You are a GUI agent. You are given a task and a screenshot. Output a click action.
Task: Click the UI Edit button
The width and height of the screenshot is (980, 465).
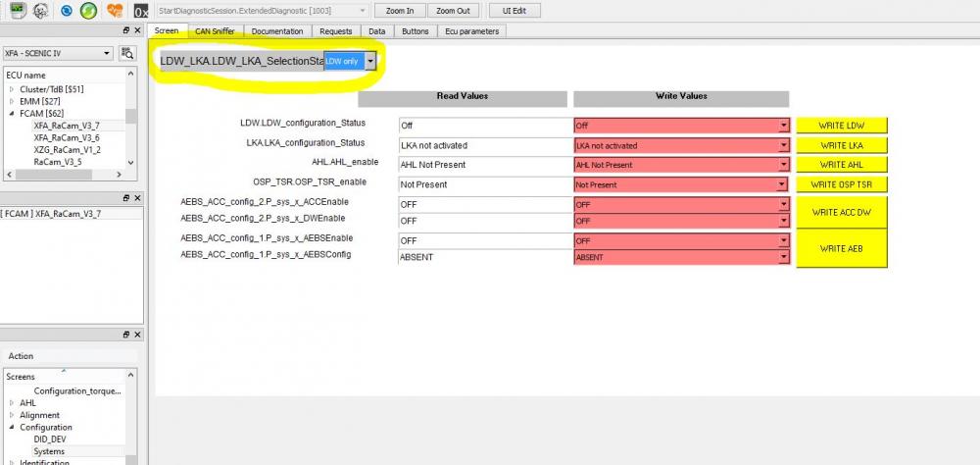pos(514,11)
